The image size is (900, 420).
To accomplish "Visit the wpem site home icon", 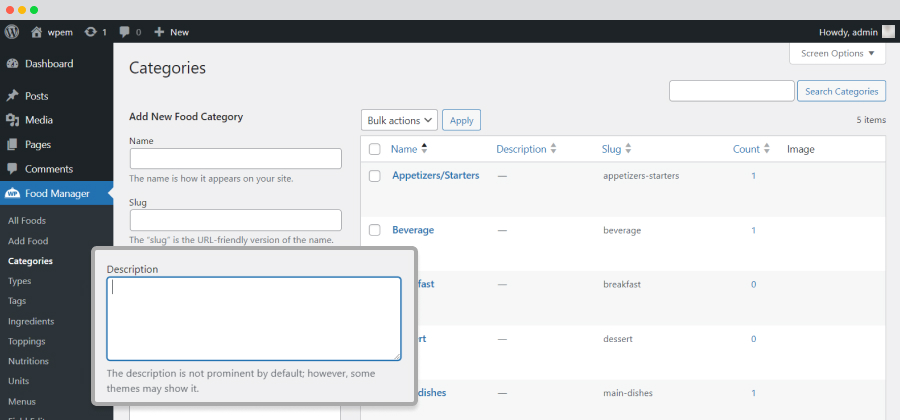I will (x=37, y=32).
